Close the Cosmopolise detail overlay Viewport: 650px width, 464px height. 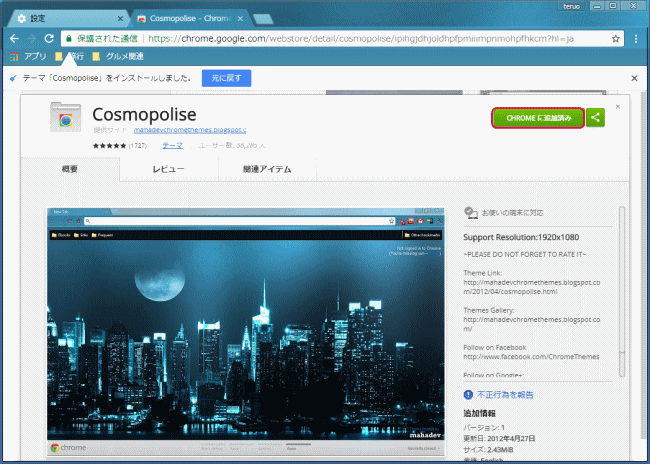(618, 107)
